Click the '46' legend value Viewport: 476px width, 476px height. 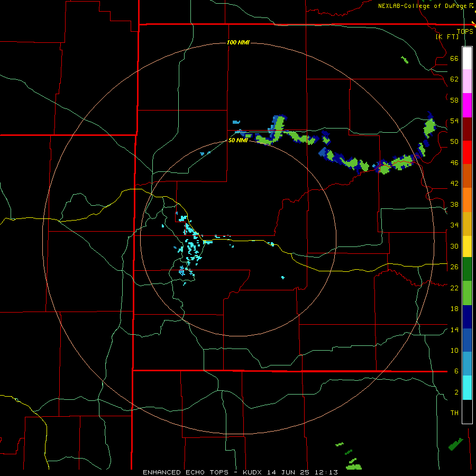tap(454, 162)
